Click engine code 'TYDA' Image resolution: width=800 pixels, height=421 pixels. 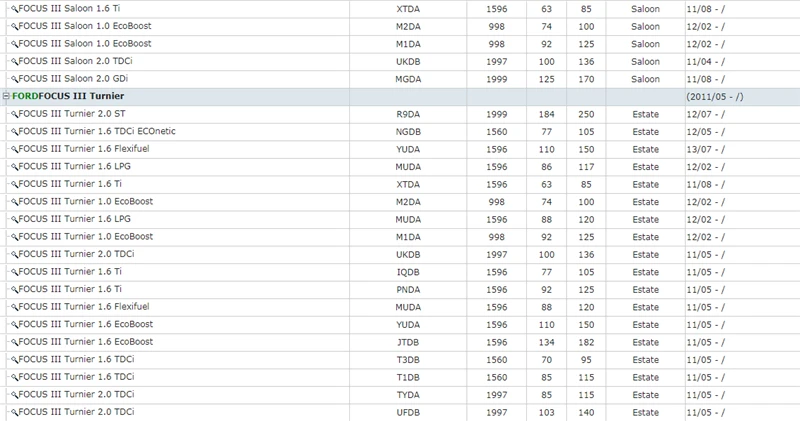click(x=408, y=395)
